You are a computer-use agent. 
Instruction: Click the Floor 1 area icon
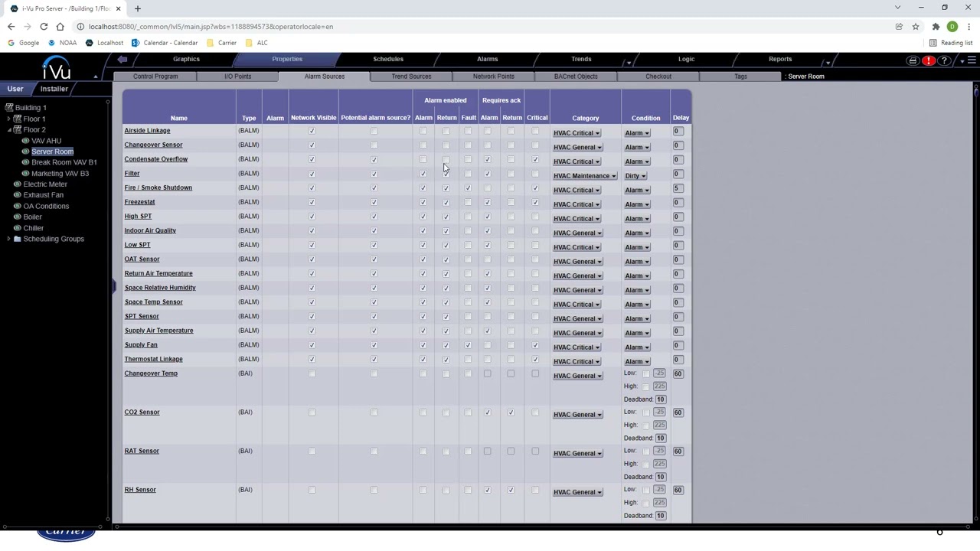point(17,119)
